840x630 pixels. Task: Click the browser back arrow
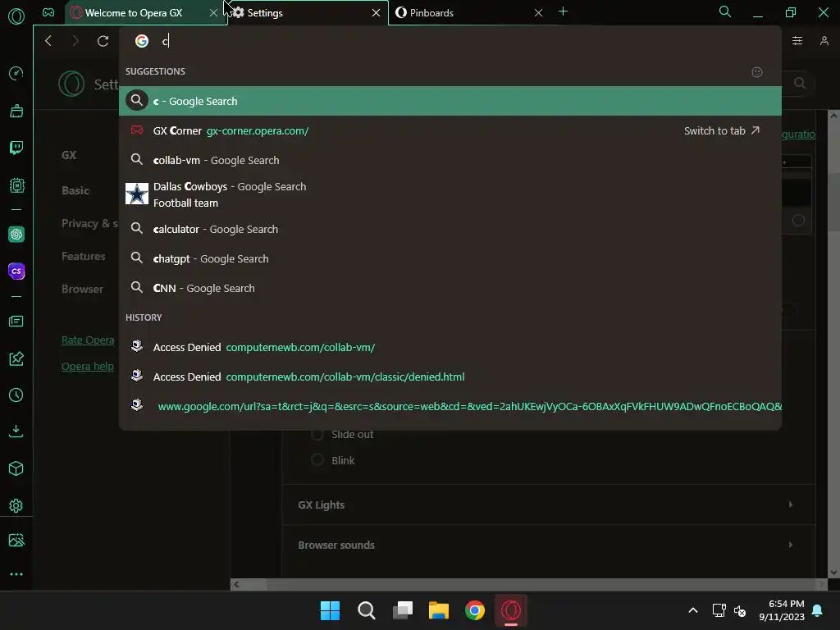click(48, 41)
